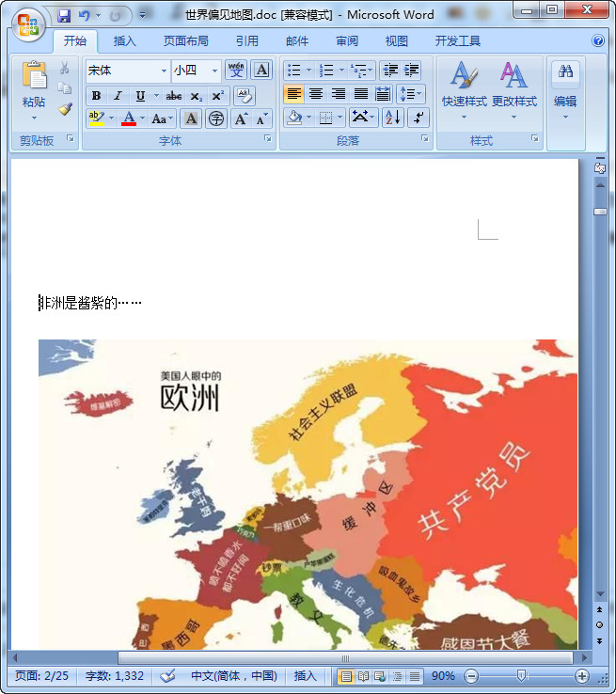
Task: Open the 页面布局 tab
Action: pos(186,41)
